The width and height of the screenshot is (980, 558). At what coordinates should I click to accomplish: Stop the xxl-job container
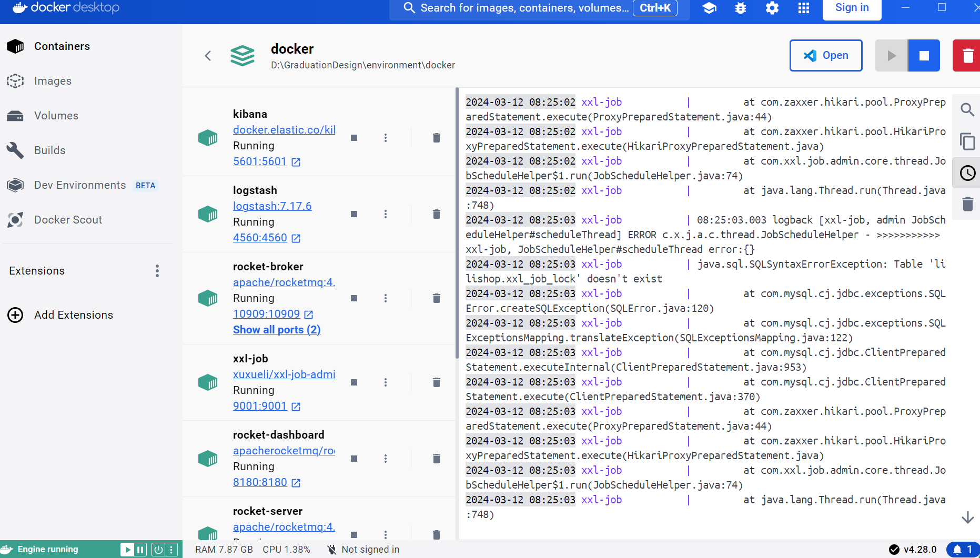click(x=354, y=382)
